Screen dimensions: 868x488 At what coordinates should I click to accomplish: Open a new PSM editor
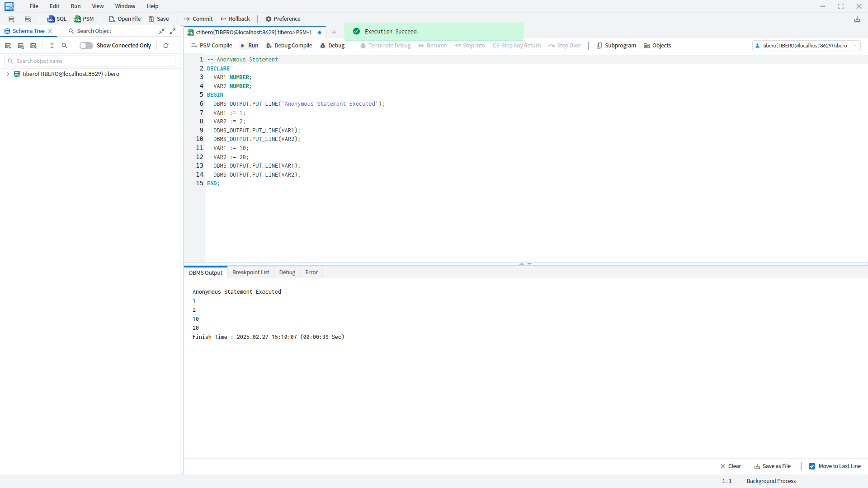[x=84, y=19]
